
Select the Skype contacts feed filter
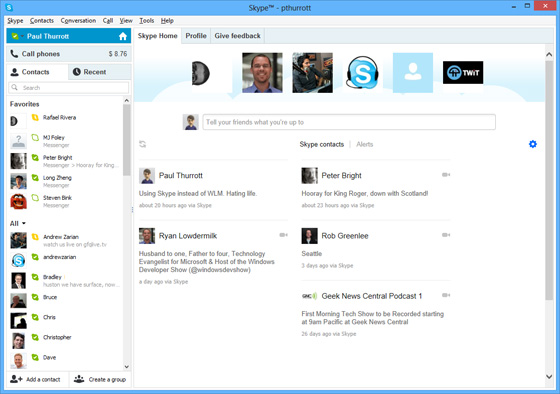[322, 144]
